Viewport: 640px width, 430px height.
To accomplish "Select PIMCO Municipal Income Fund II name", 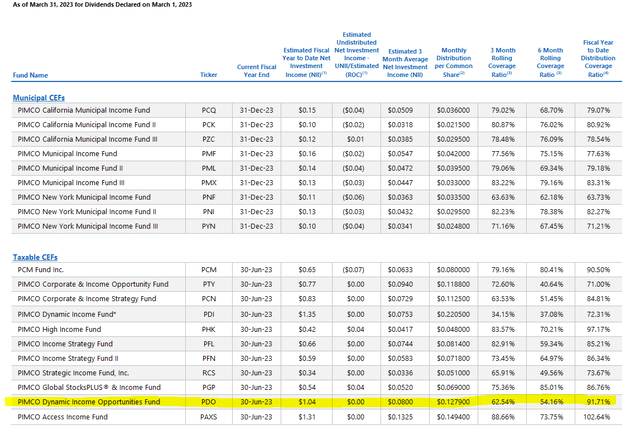I will [70, 168].
